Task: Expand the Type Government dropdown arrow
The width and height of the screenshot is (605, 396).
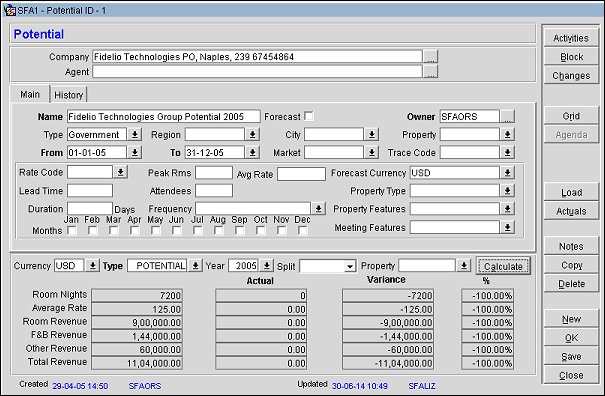Action: 135,134
